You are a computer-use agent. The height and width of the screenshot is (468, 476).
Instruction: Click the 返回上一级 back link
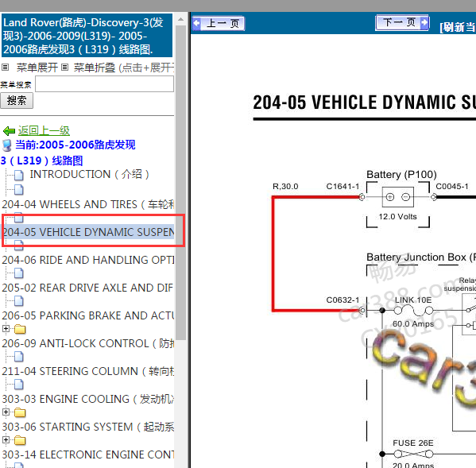(44, 130)
